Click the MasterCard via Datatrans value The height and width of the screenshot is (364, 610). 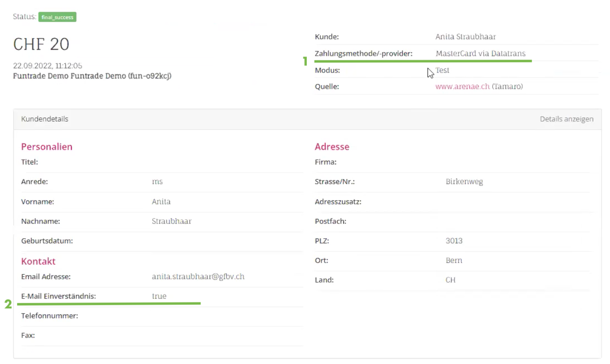coord(480,54)
